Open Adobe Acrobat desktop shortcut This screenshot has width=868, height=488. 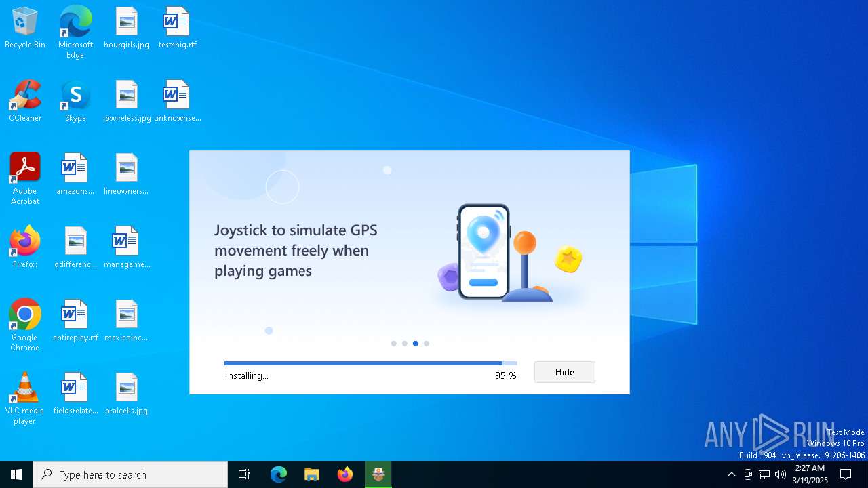coord(25,179)
